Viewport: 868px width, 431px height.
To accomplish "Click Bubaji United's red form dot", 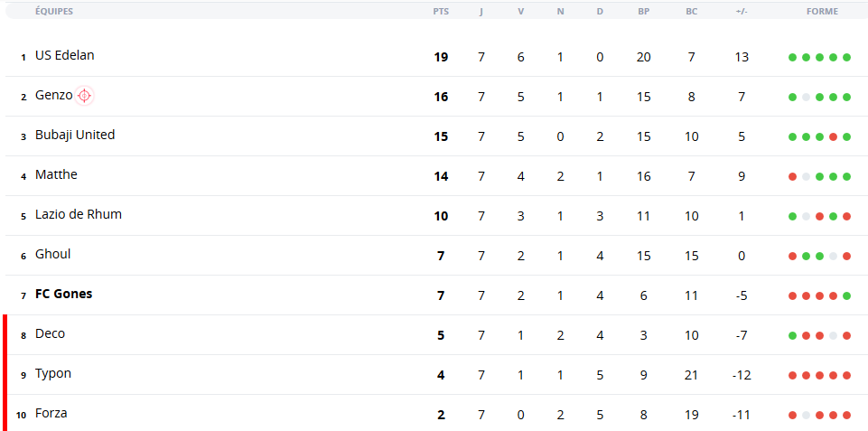I will 833,136.
